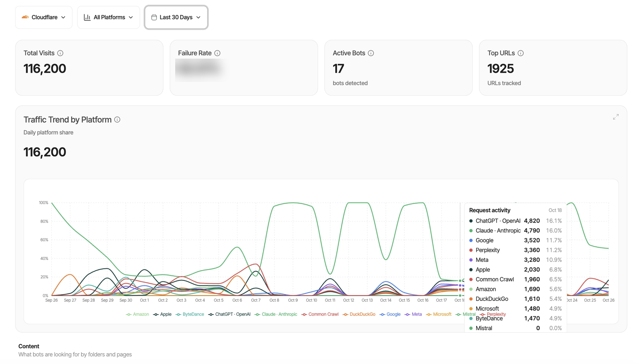
Task: Click the Total Visits value 116,200
Action: click(45, 69)
